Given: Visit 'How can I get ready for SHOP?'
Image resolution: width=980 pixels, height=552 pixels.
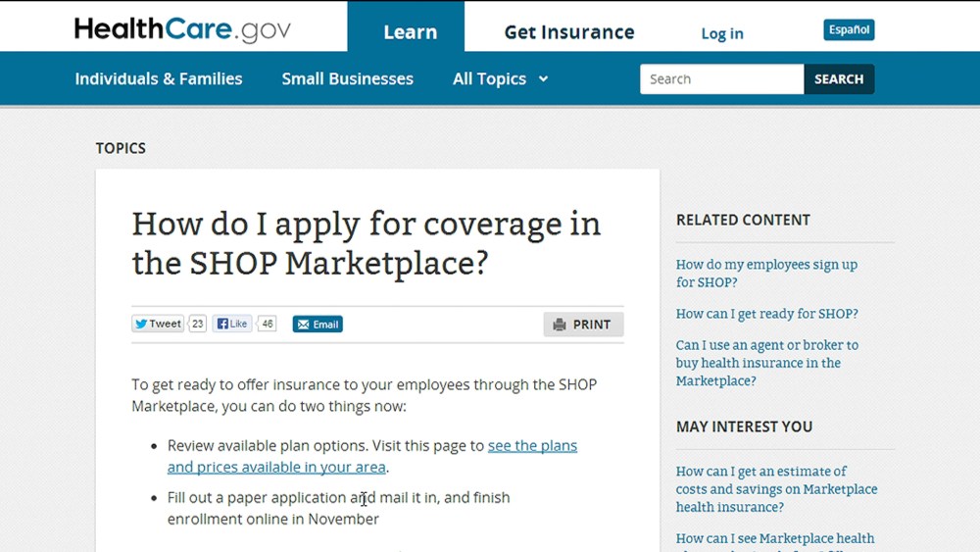Looking at the screenshot, I should click(x=766, y=314).
